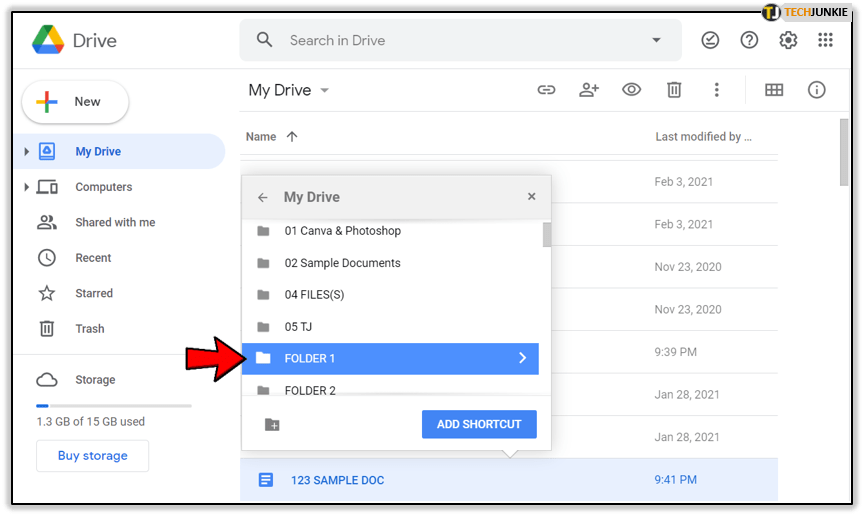This screenshot has width=864, height=516.
Task: Click the trash Remove icon in toolbar
Action: click(674, 90)
